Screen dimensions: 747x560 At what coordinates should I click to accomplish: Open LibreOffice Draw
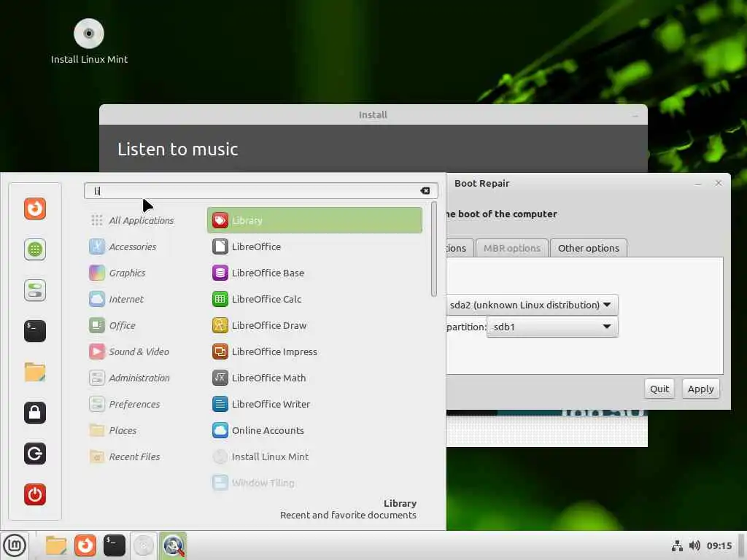314,325
